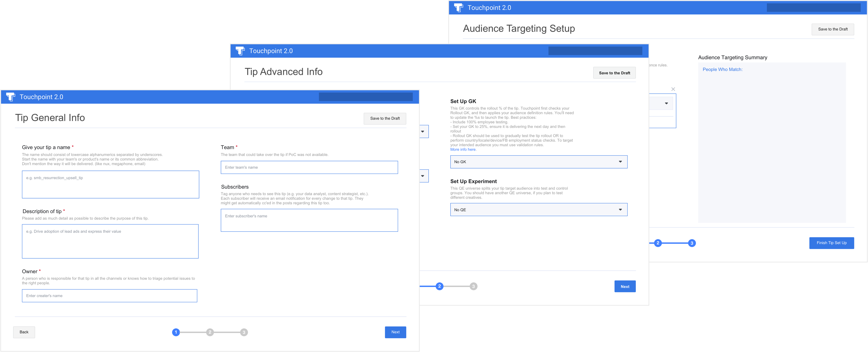Viewport: 868px width, 352px height.
Task: Click step 1 circle in General Info progress
Action: pos(176,332)
